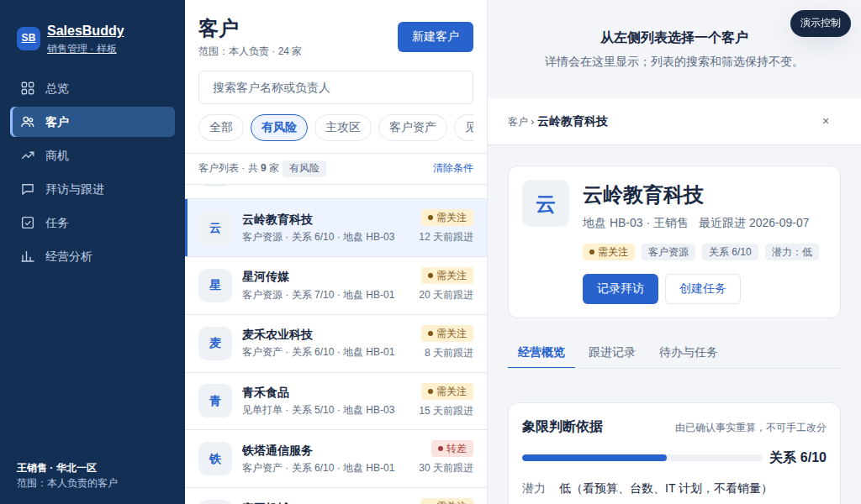This screenshot has width=861, height=504.
Task: Click the SB logo badge
Action: click(x=29, y=39)
